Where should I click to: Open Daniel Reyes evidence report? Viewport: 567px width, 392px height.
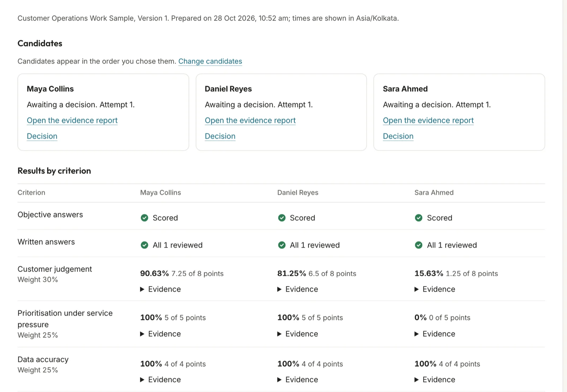[250, 120]
